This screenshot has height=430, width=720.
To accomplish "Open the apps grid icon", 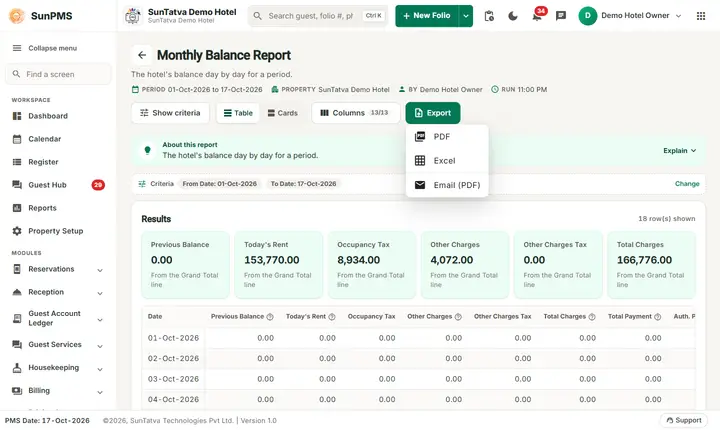I will [701, 16].
